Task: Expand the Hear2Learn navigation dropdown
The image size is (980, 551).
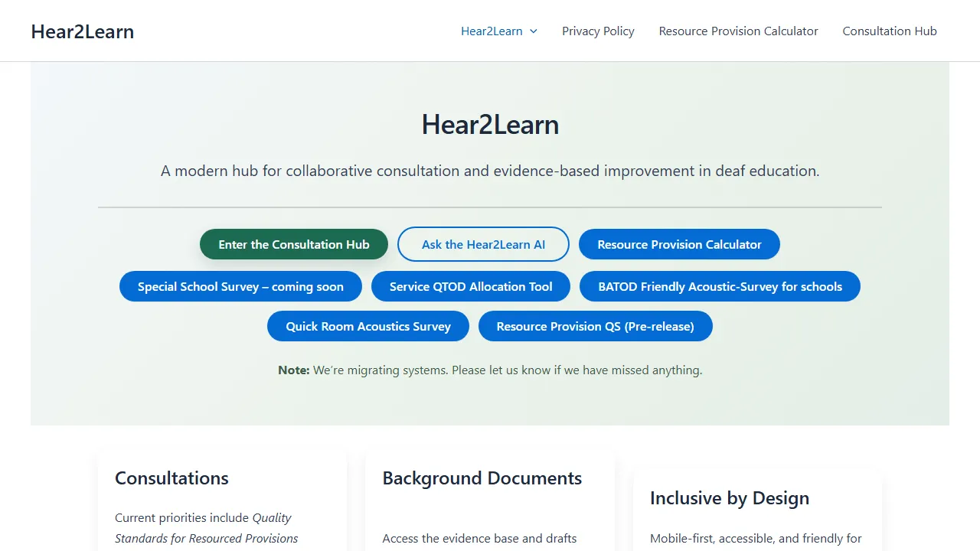Action: (493, 31)
